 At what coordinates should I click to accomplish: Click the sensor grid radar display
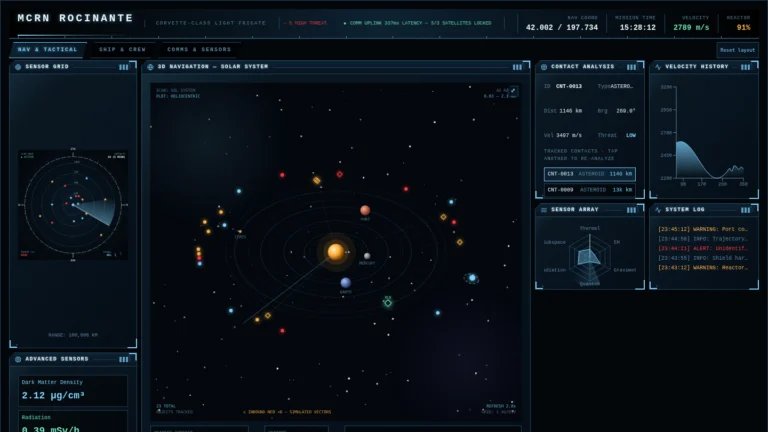(x=73, y=205)
